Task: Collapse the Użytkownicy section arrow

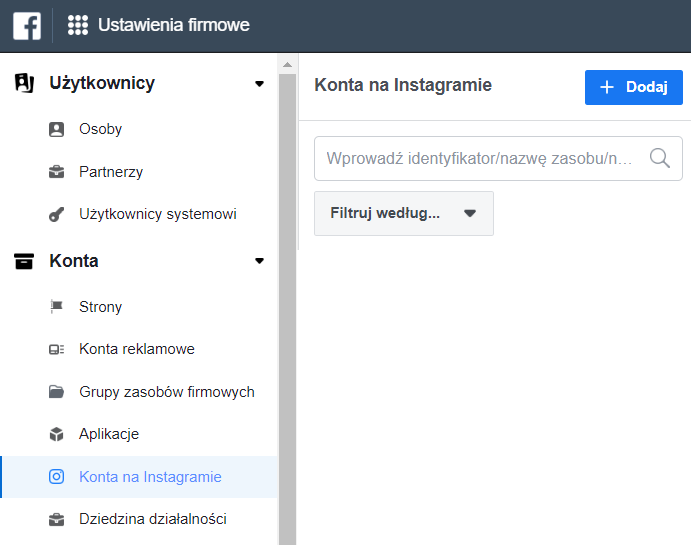Action: [260, 84]
